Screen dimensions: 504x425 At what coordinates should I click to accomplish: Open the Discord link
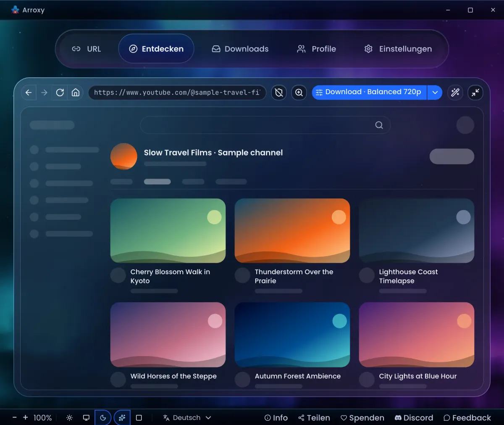[x=414, y=417]
